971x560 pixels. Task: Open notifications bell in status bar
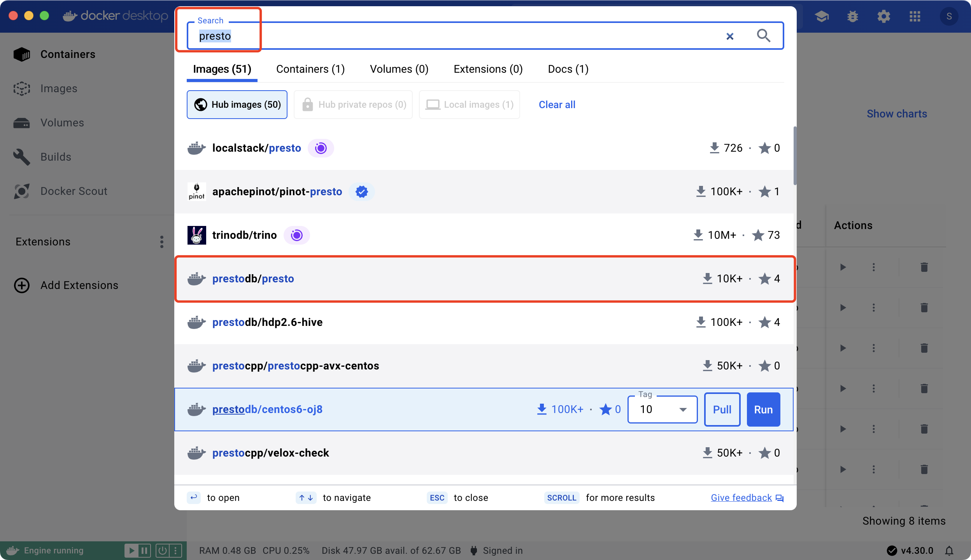[x=949, y=551]
